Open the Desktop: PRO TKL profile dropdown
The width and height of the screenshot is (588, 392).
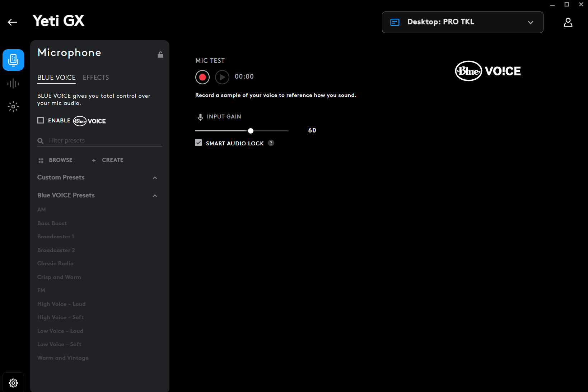click(x=462, y=22)
